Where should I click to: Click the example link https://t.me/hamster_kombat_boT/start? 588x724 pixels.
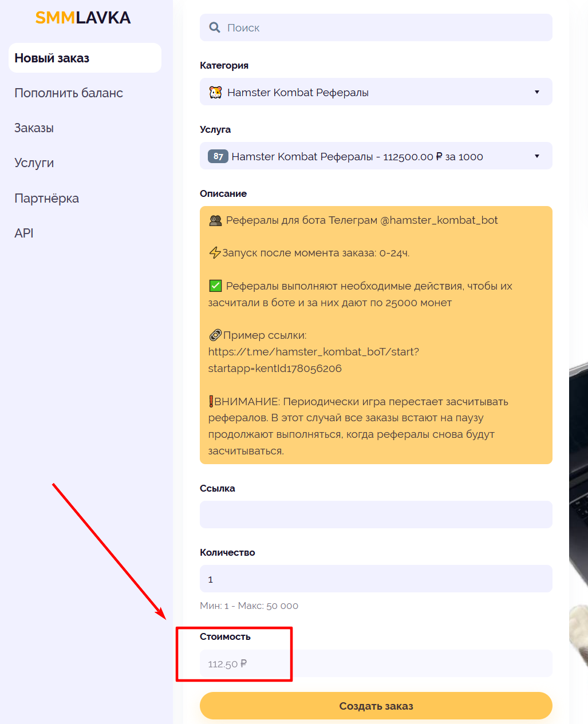coord(314,360)
